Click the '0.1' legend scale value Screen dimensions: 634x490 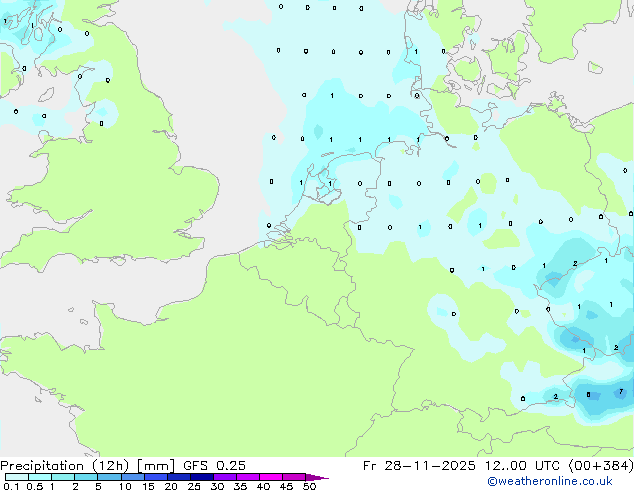11,486
